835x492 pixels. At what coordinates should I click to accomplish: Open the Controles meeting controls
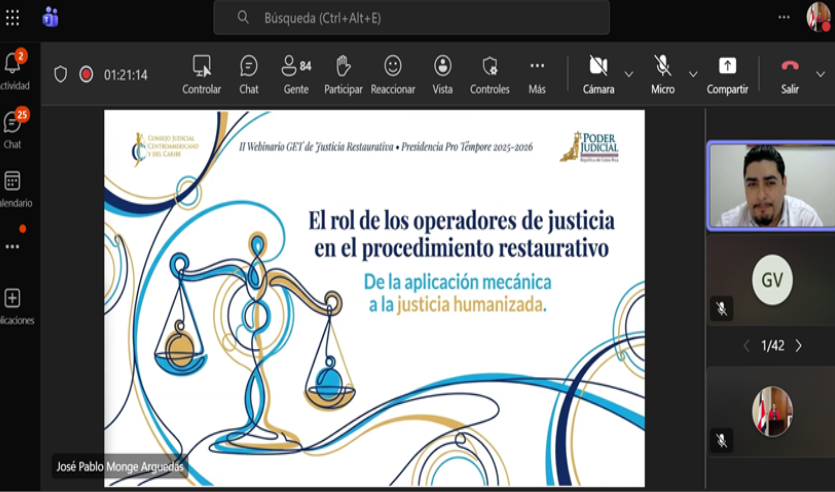(490, 73)
